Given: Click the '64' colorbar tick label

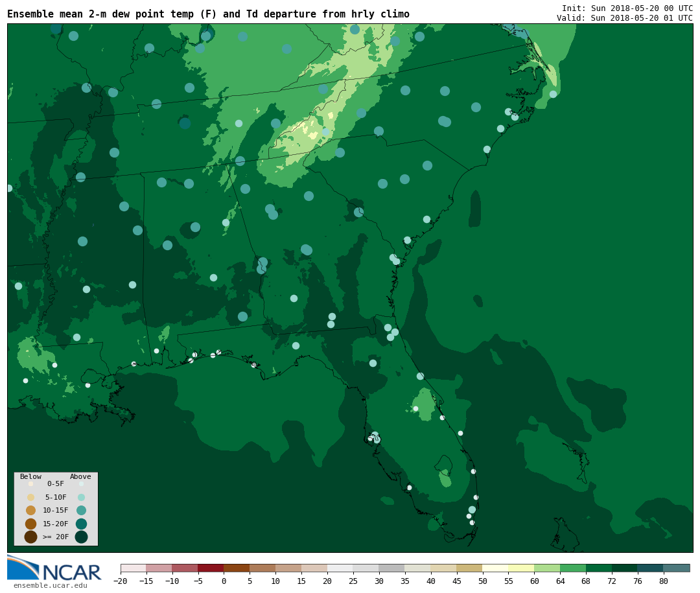Looking at the screenshot, I should pyautogui.click(x=560, y=581).
